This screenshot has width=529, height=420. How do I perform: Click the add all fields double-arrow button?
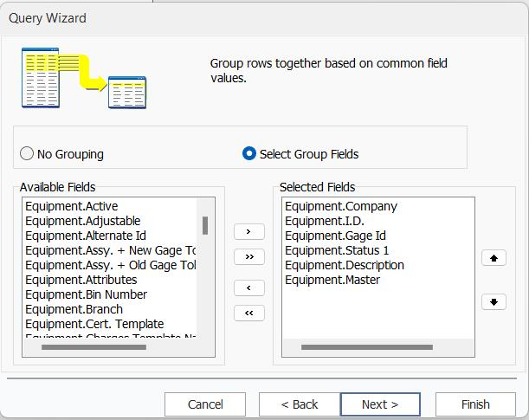click(249, 257)
